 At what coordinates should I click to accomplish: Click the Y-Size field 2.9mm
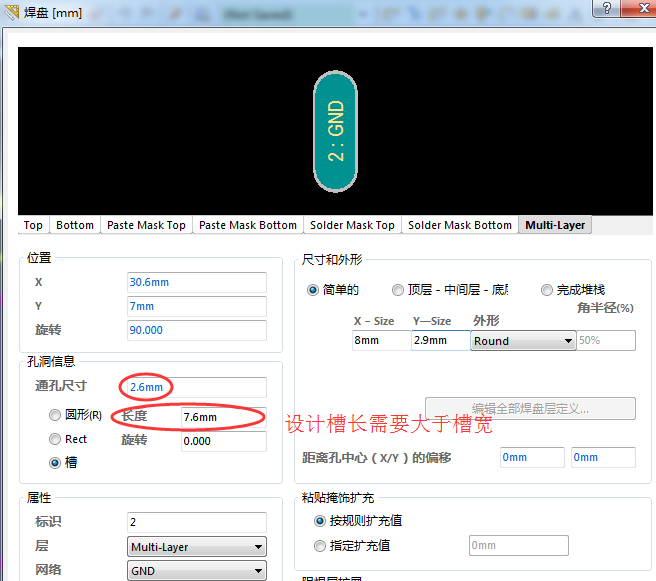441,340
